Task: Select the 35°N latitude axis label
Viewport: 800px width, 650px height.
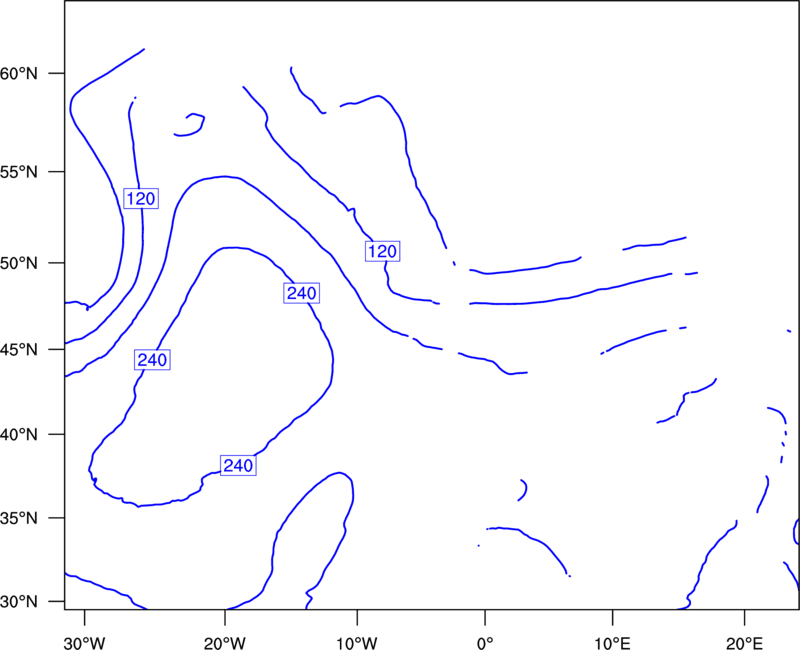Action: [x=19, y=518]
